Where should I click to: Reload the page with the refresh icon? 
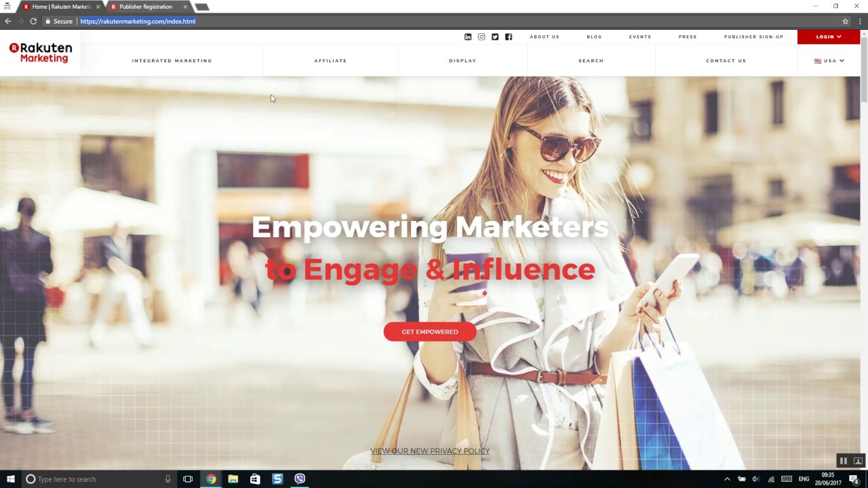[x=33, y=21]
